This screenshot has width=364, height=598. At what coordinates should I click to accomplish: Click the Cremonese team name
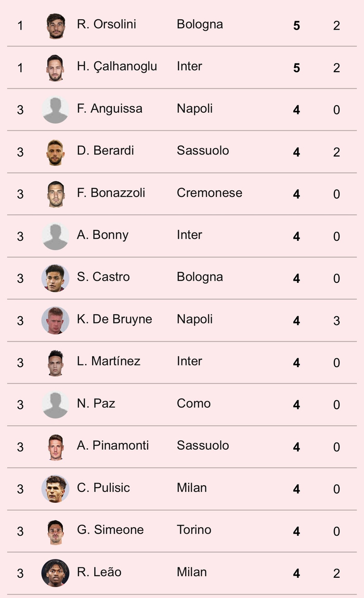click(210, 193)
